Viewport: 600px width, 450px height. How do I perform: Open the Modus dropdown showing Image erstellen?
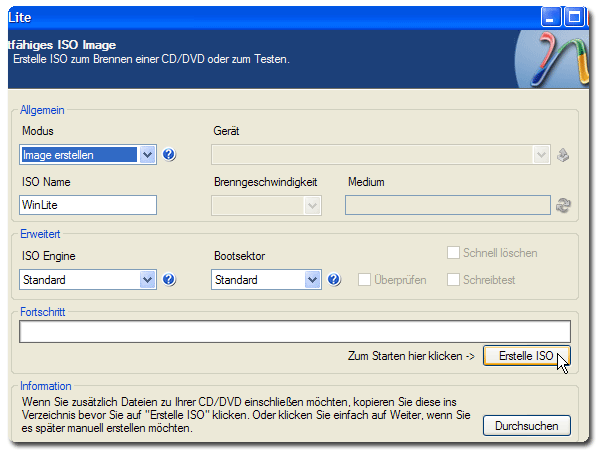[x=148, y=155]
